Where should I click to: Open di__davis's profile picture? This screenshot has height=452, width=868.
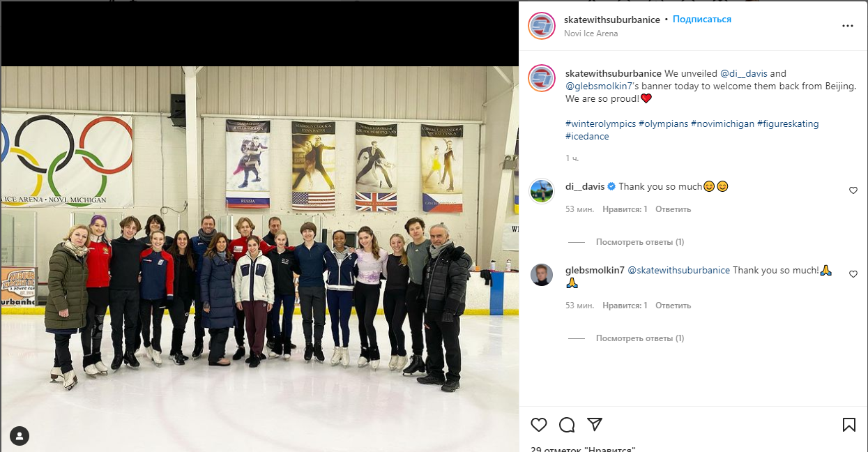pyautogui.click(x=542, y=190)
